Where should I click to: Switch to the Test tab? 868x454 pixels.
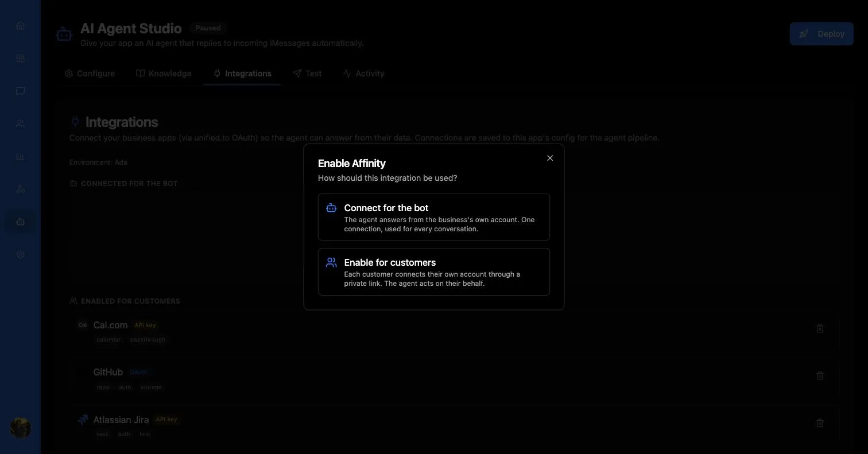click(307, 73)
